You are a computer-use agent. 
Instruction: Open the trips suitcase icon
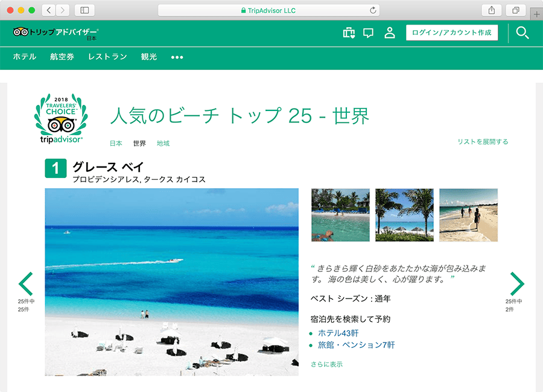349,33
